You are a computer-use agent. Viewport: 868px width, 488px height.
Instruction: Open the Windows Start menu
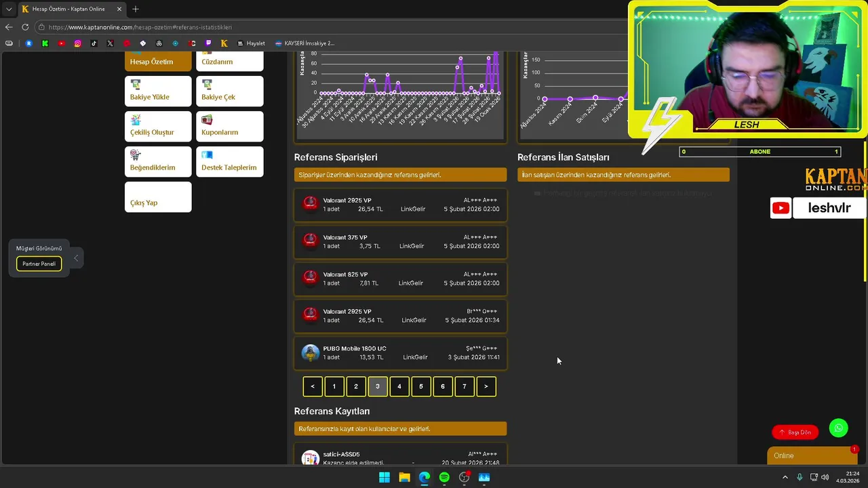point(384,477)
